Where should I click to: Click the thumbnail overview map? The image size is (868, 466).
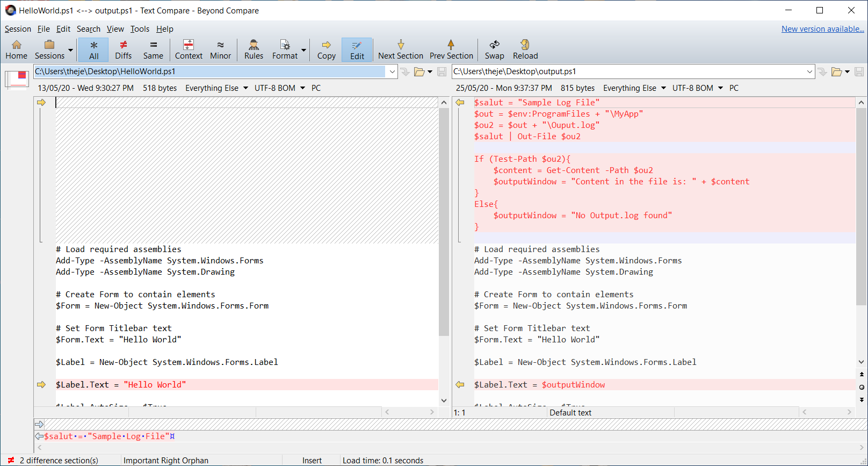coord(17,79)
